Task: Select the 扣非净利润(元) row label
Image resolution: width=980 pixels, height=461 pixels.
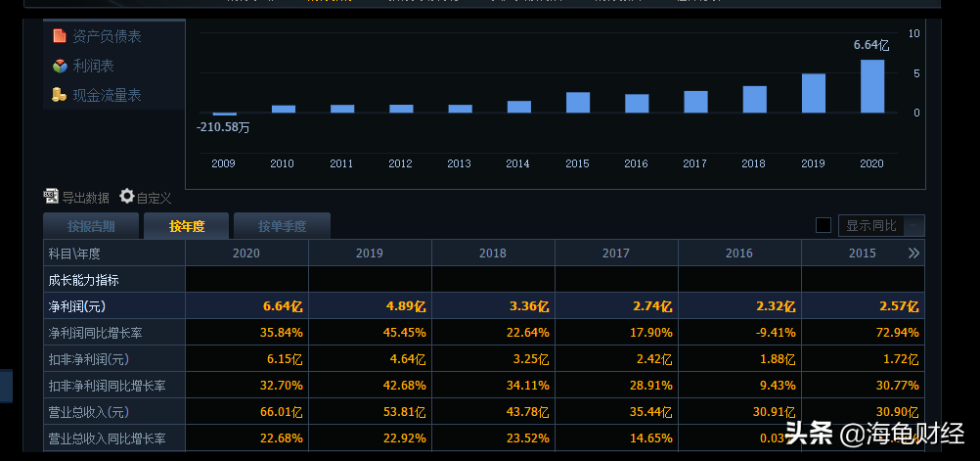Action: point(113,359)
